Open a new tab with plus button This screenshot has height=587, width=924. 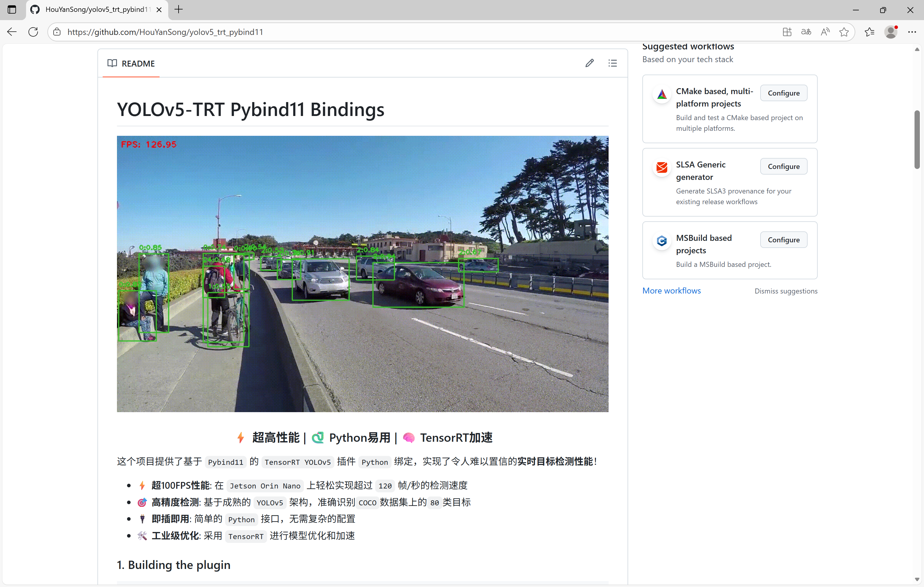click(x=178, y=9)
